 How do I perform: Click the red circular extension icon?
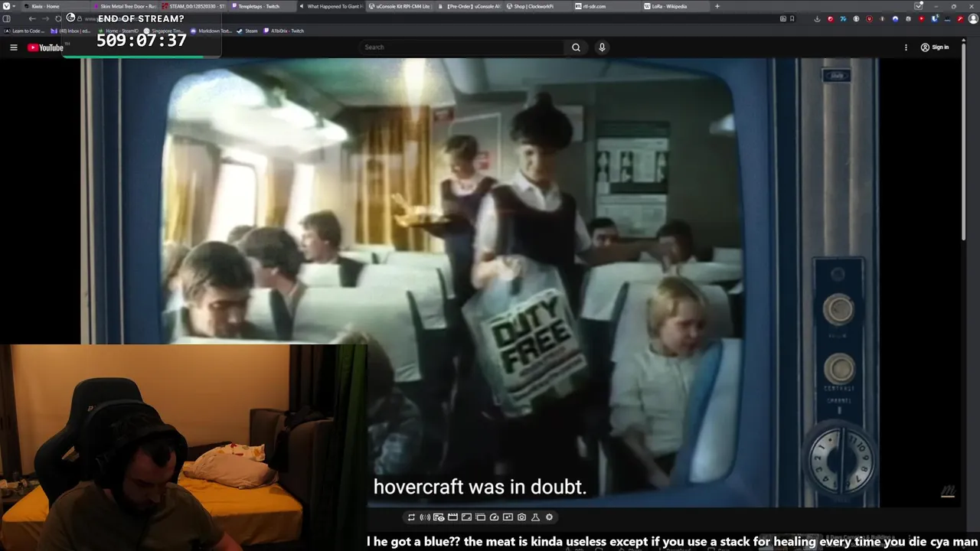831,18
